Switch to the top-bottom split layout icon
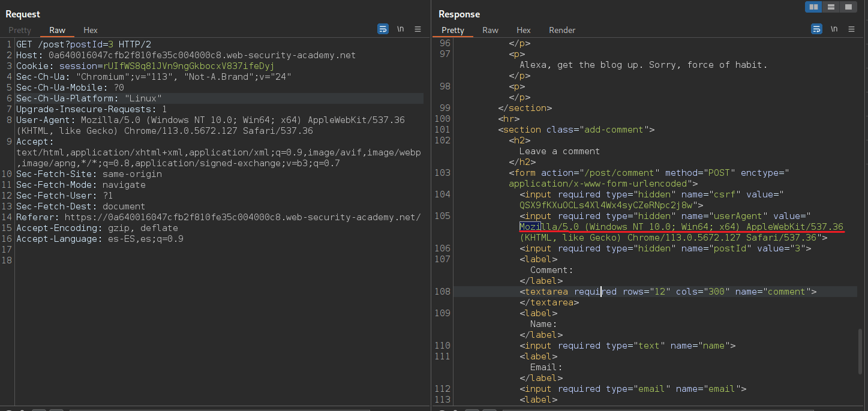This screenshot has height=411, width=868. tap(831, 7)
